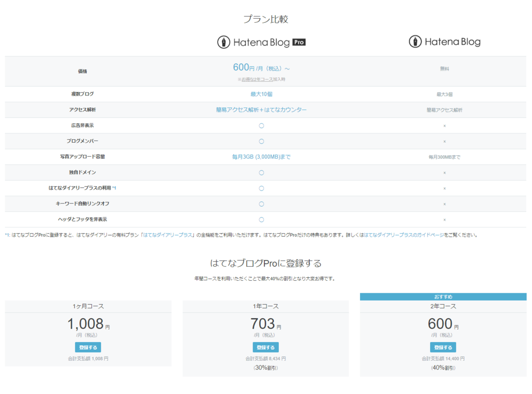
Task: Click 合計支払額 8,434 円 text
Action: click(265, 358)
